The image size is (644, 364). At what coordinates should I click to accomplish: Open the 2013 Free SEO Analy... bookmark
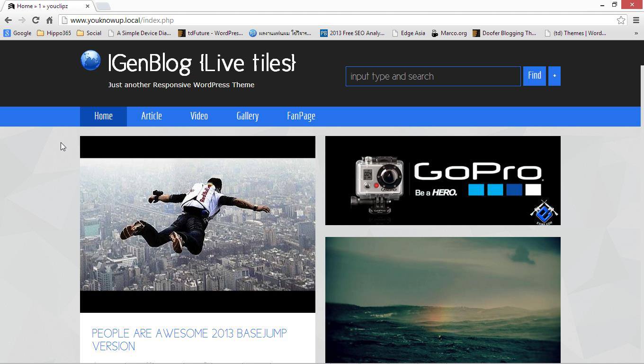coord(352,33)
